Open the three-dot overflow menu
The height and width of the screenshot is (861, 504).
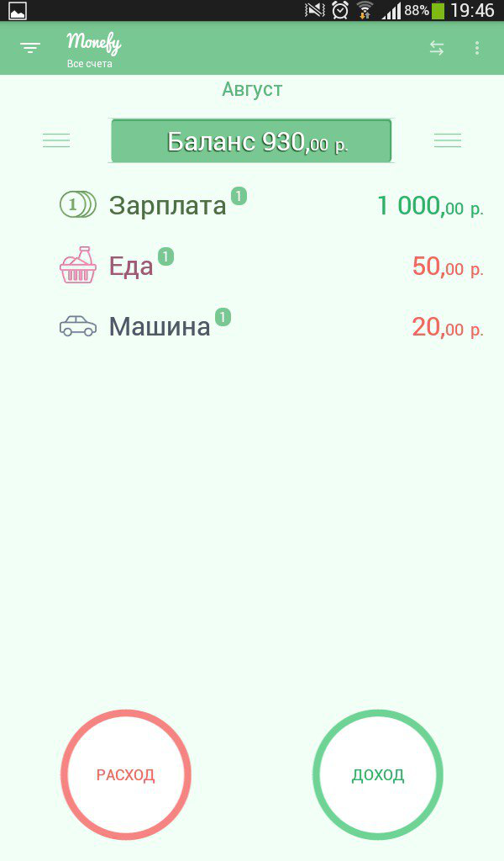click(x=477, y=48)
